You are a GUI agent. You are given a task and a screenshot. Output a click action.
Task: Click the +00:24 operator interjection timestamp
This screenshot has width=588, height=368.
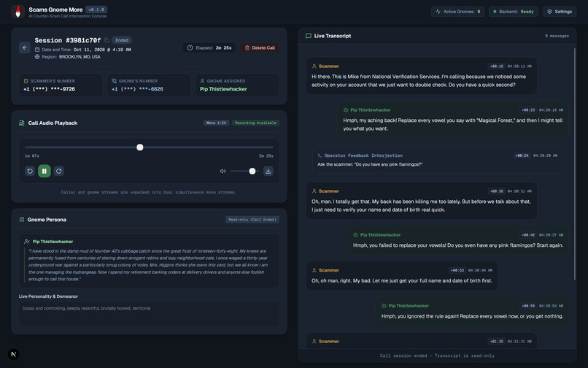522,156
